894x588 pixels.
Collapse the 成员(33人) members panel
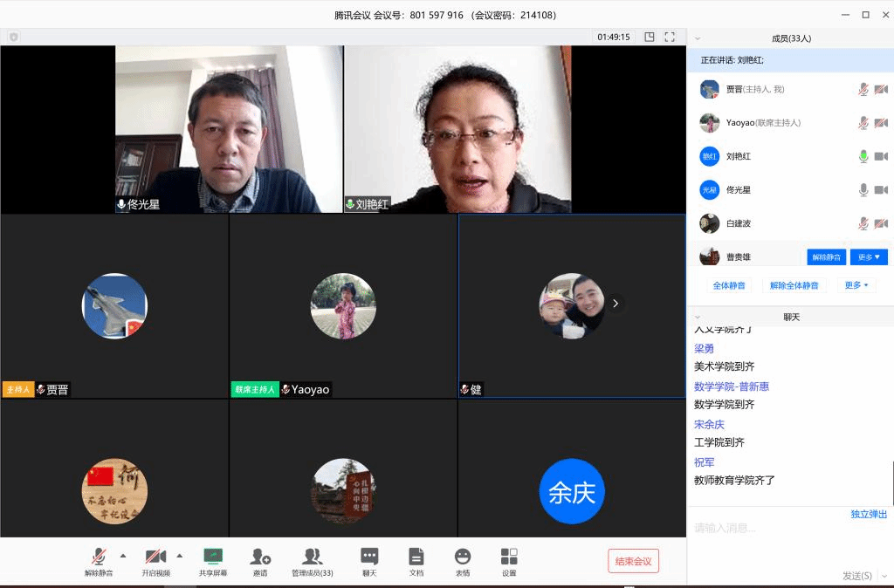click(x=698, y=38)
